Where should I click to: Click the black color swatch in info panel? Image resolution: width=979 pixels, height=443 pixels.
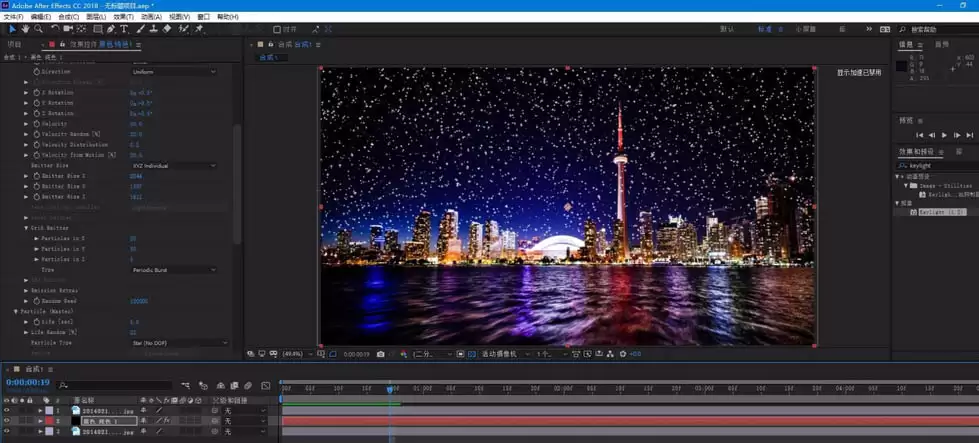tap(901, 66)
